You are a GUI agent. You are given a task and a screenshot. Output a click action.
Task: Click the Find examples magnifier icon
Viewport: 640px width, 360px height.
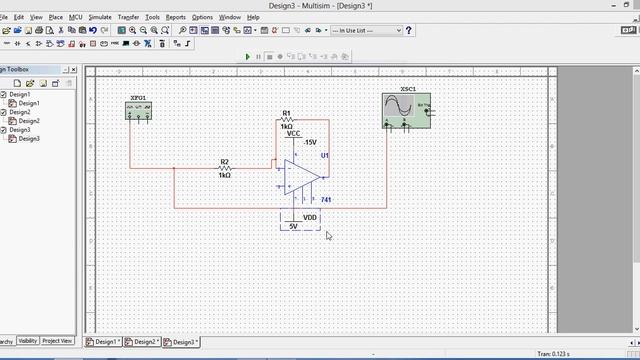point(182,31)
